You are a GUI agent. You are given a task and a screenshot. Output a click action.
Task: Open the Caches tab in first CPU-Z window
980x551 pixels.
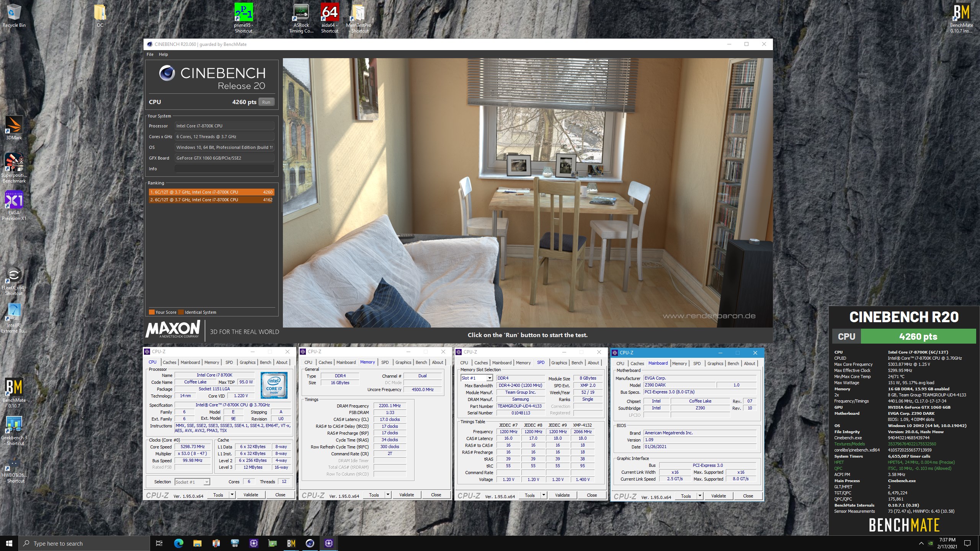click(x=169, y=362)
